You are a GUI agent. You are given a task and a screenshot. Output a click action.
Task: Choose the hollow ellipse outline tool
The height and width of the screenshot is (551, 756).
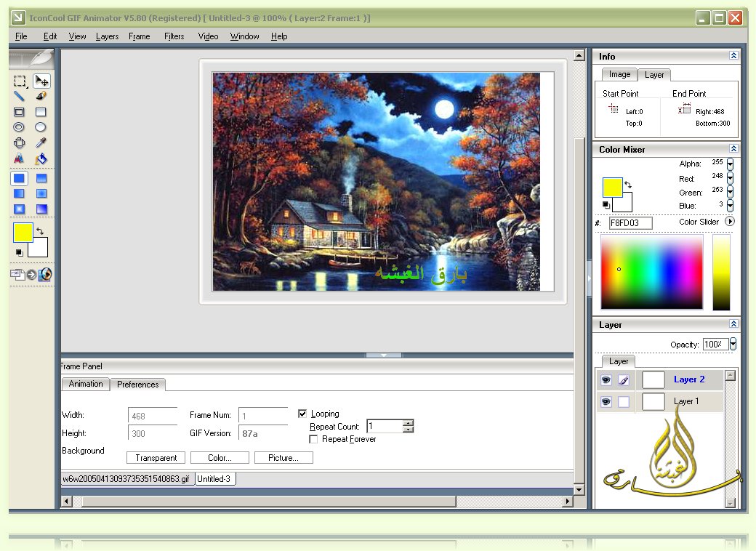19,127
